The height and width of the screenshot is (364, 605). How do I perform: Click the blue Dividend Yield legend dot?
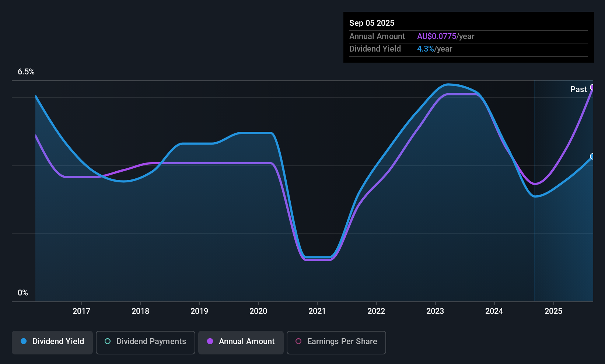click(24, 341)
